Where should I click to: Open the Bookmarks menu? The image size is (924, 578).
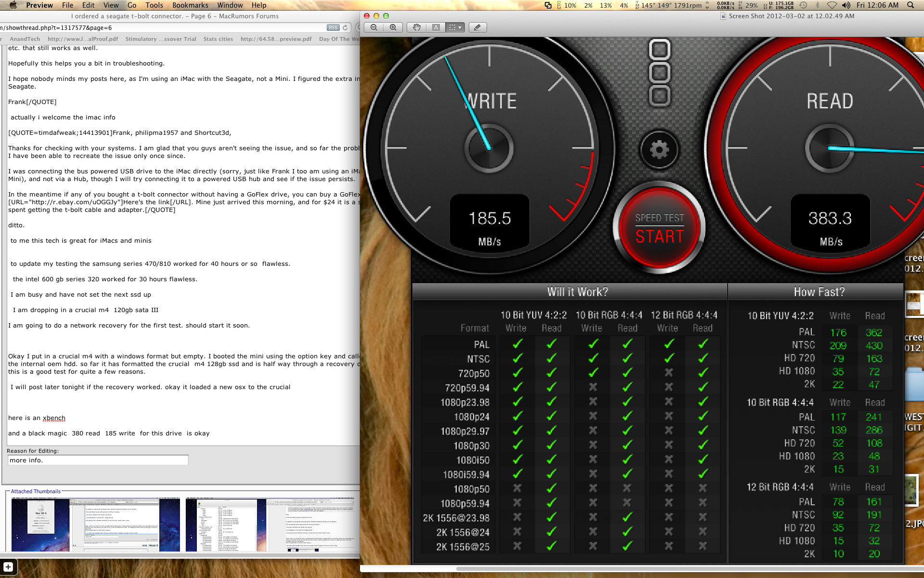coord(190,5)
